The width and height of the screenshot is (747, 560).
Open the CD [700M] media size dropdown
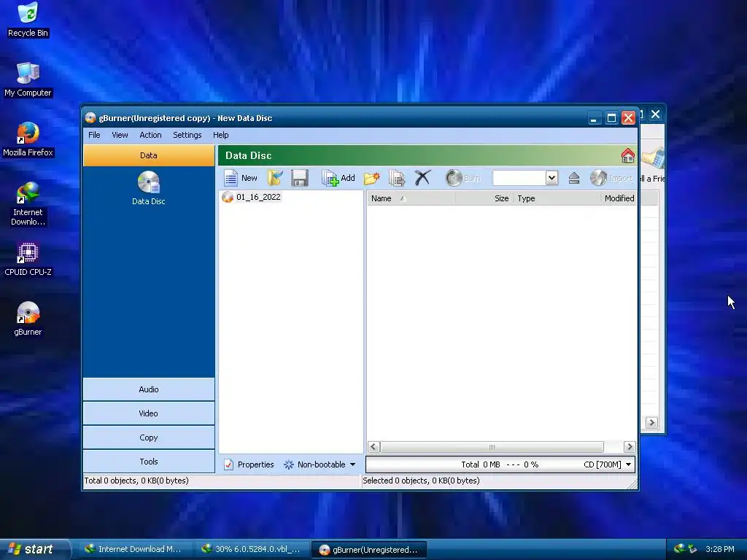607,464
